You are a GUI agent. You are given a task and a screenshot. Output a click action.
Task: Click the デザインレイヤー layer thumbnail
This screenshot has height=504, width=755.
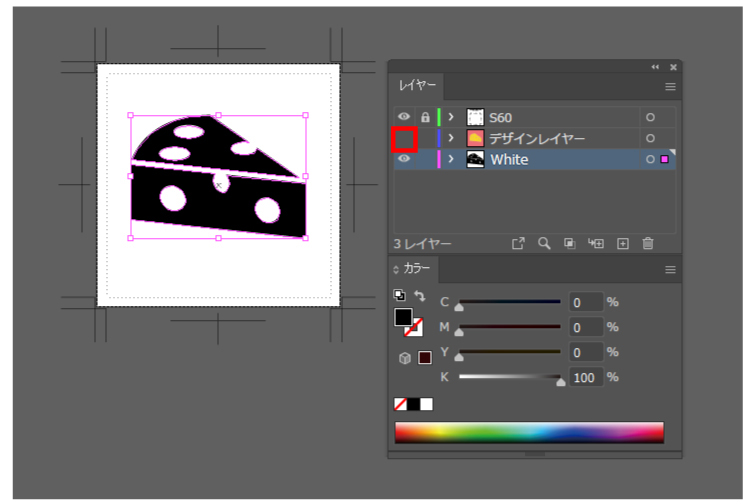[x=475, y=138]
